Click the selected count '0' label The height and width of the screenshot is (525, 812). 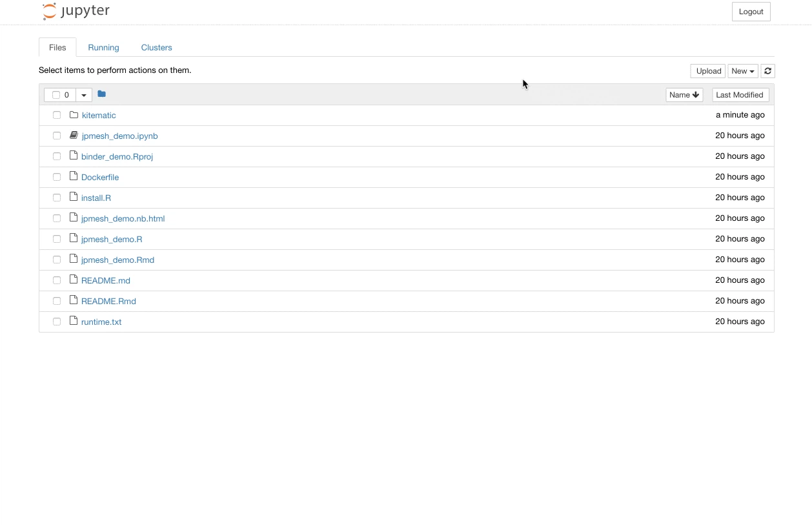[66, 95]
